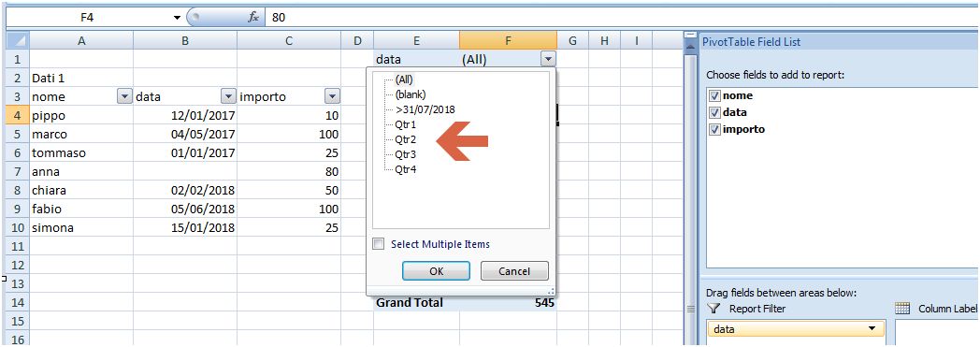
Task: Click the cell containing simona
Action: point(81,227)
